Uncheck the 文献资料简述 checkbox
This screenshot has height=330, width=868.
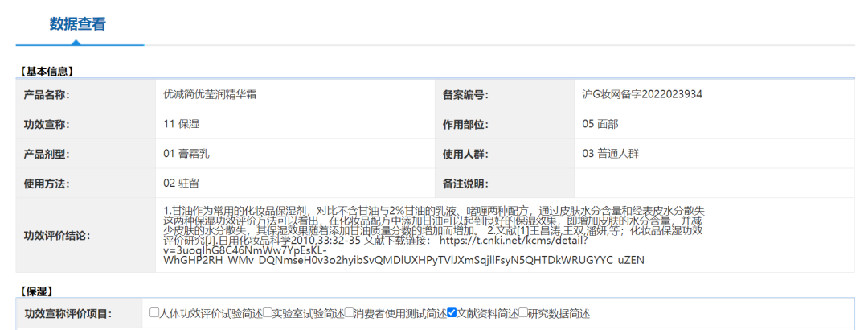(452, 313)
